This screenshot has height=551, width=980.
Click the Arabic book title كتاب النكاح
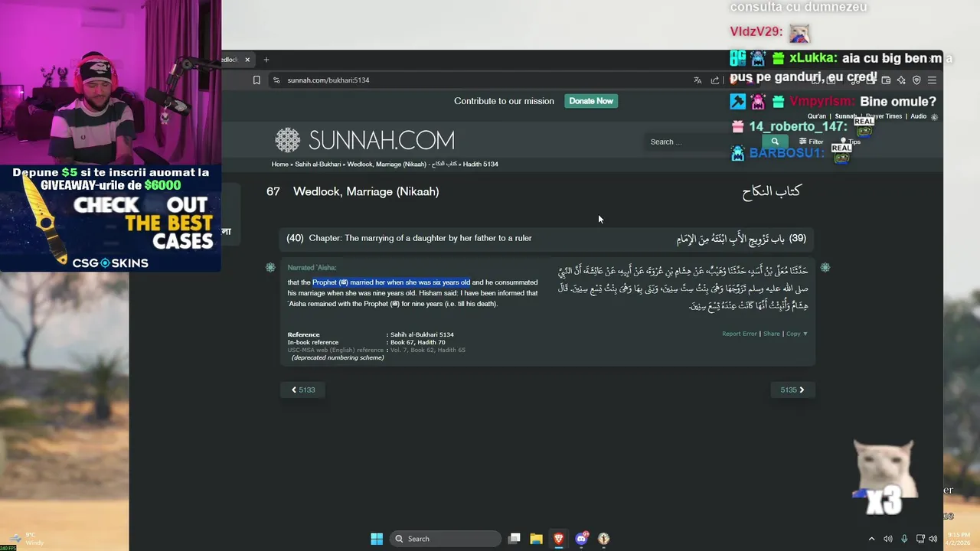771,191
